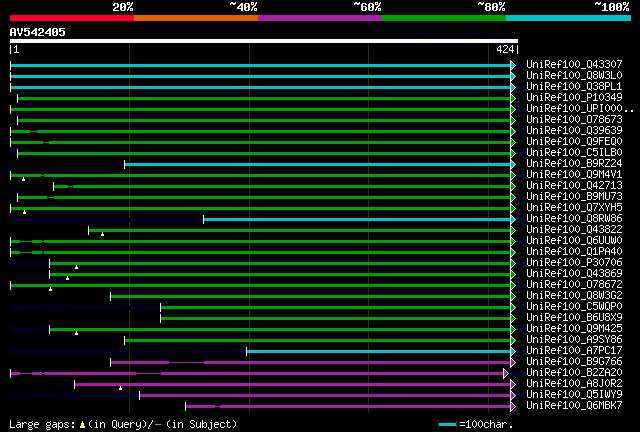Open hit UniRef100_O78673
640x432 pixels.
574,119
